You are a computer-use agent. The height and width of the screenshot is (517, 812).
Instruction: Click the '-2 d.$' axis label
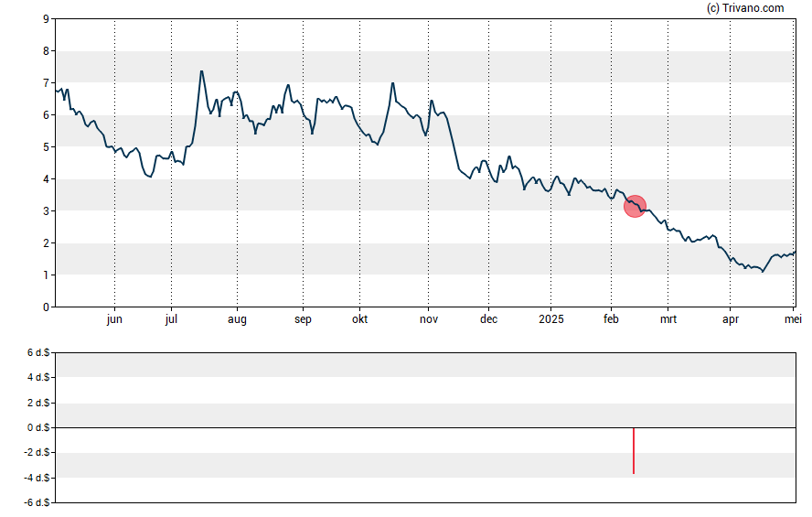(x=37, y=453)
